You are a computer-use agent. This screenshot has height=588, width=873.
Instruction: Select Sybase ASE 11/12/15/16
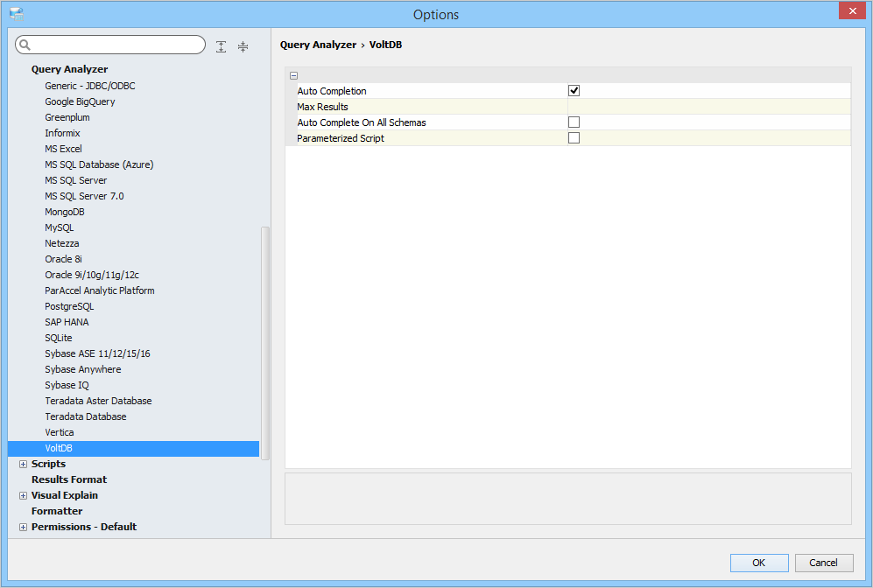[x=97, y=353]
